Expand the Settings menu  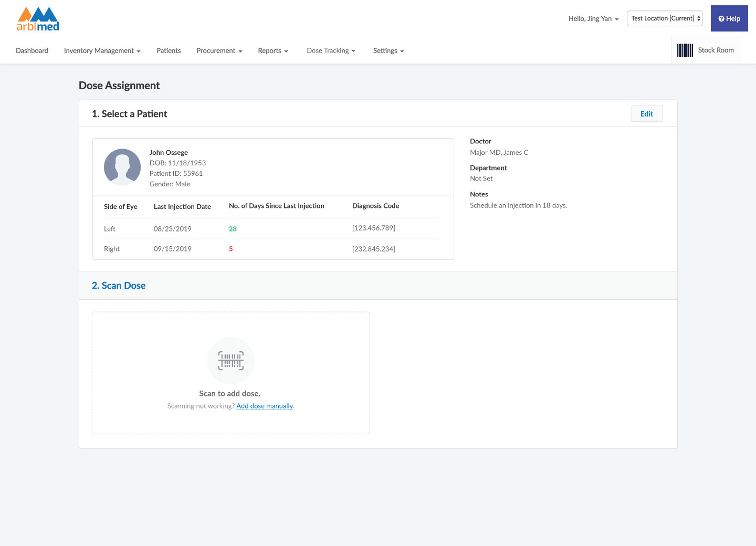coord(388,50)
